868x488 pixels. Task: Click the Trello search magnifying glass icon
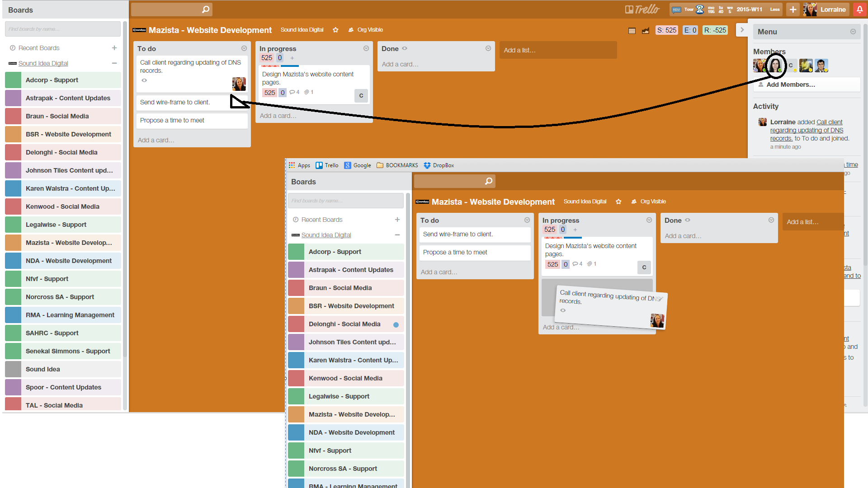point(205,9)
